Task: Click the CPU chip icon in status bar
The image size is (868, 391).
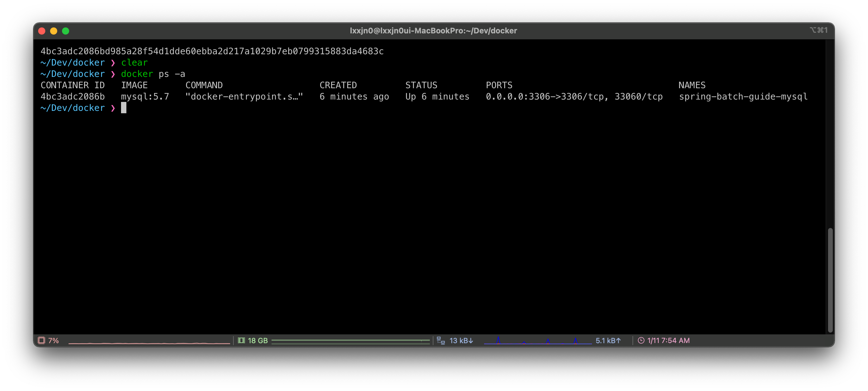Action: click(x=41, y=340)
